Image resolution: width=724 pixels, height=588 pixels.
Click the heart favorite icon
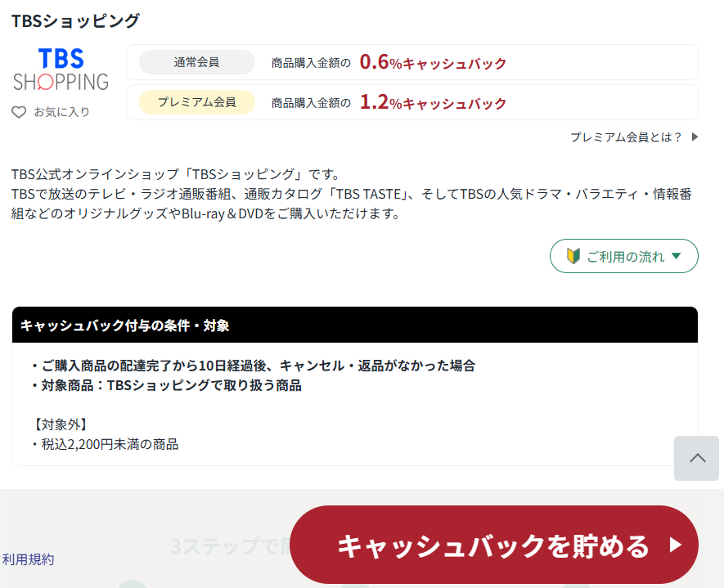[x=19, y=112]
